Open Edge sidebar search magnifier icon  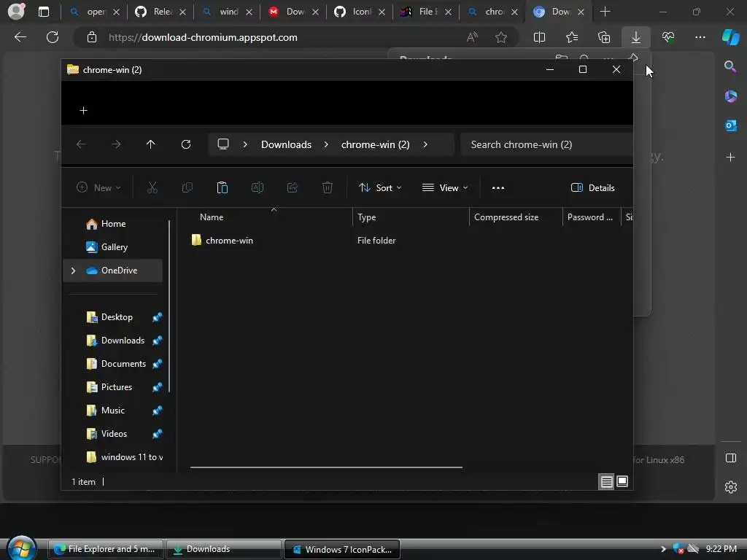[x=730, y=66]
